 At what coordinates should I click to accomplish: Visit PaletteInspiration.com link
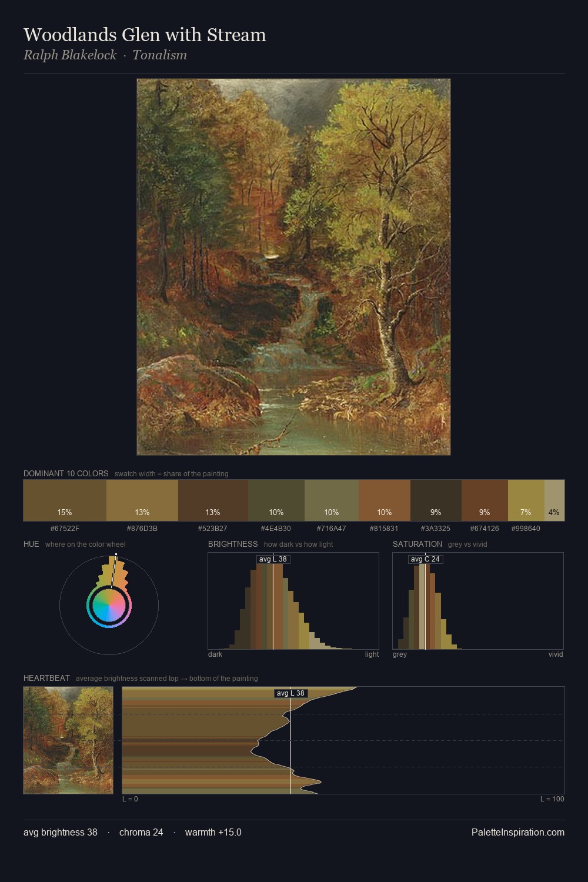pos(518,832)
